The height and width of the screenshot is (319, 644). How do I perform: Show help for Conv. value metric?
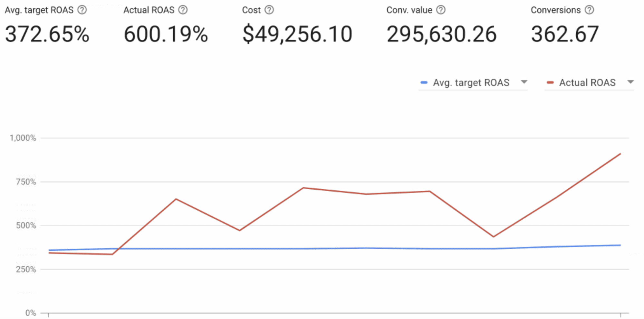pyautogui.click(x=441, y=10)
